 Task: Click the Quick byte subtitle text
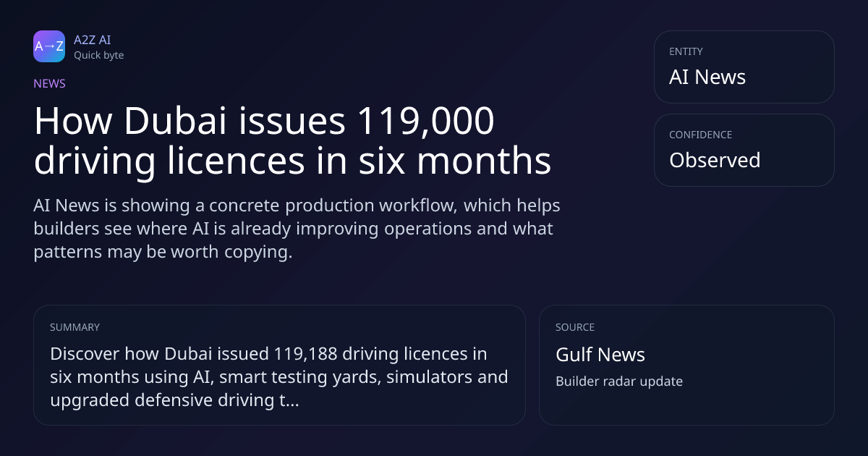point(98,55)
